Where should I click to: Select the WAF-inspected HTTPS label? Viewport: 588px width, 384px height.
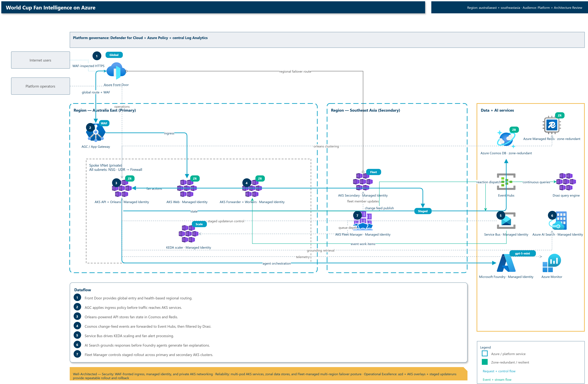(x=88, y=66)
